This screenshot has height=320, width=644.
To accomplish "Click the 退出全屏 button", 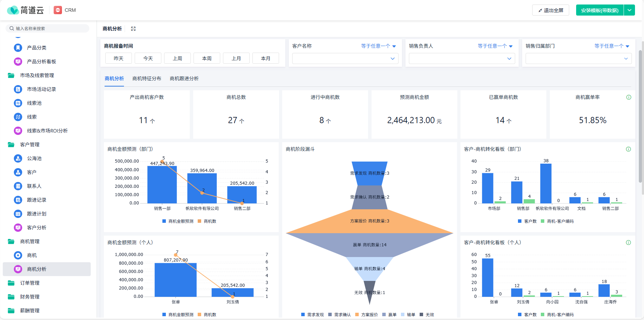I will pos(551,10).
